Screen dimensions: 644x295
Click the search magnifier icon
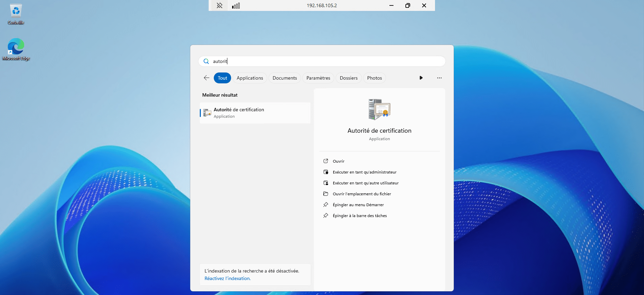point(206,61)
